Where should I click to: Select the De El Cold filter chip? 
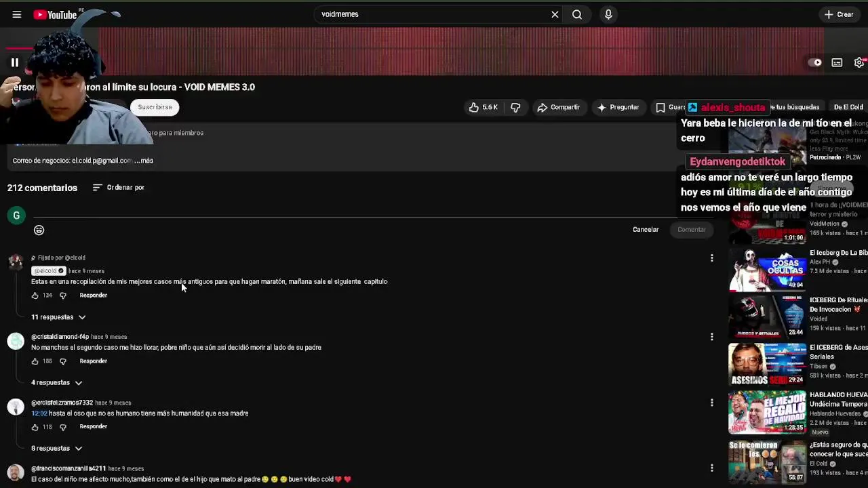[848, 107]
